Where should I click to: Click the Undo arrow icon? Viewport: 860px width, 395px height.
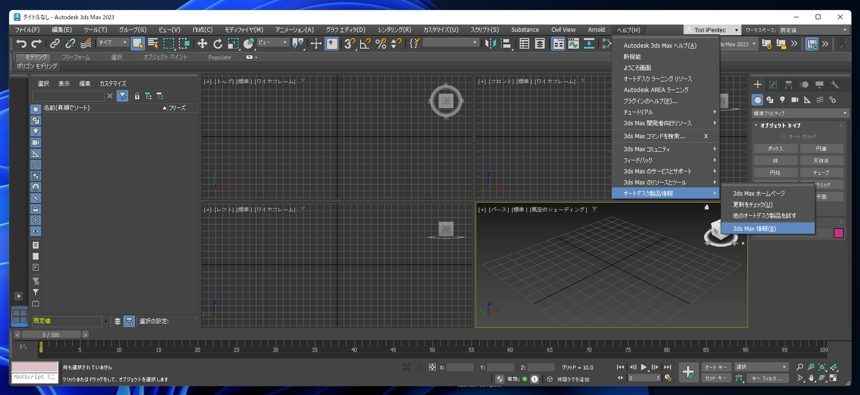click(21, 44)
